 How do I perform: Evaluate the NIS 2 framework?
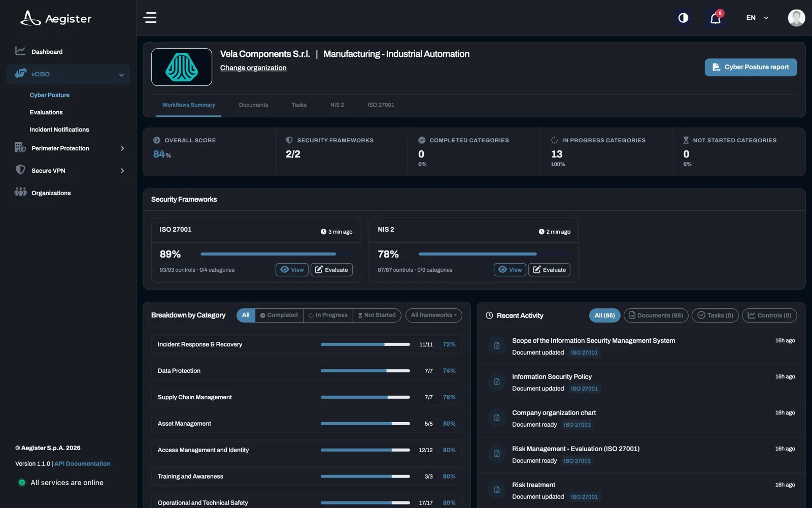click(x=549, y=270)
